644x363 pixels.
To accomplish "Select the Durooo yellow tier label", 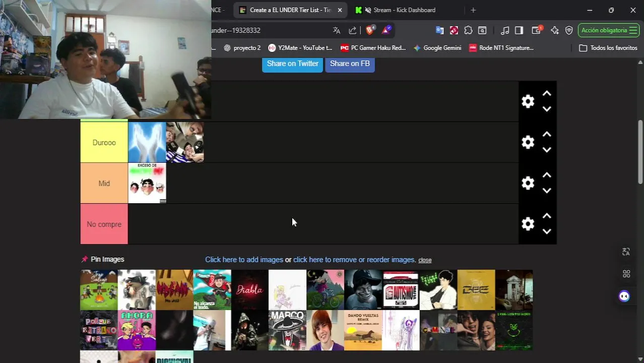I will click(104, 143).
